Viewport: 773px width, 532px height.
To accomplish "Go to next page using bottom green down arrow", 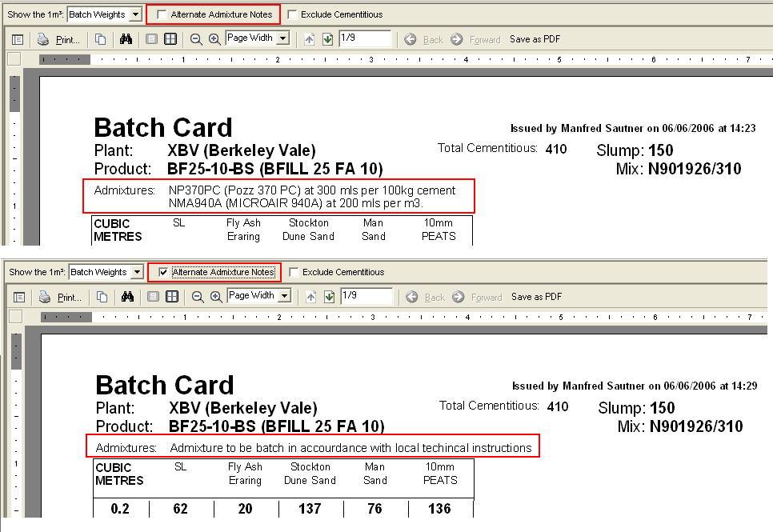I will coord(329,297).
